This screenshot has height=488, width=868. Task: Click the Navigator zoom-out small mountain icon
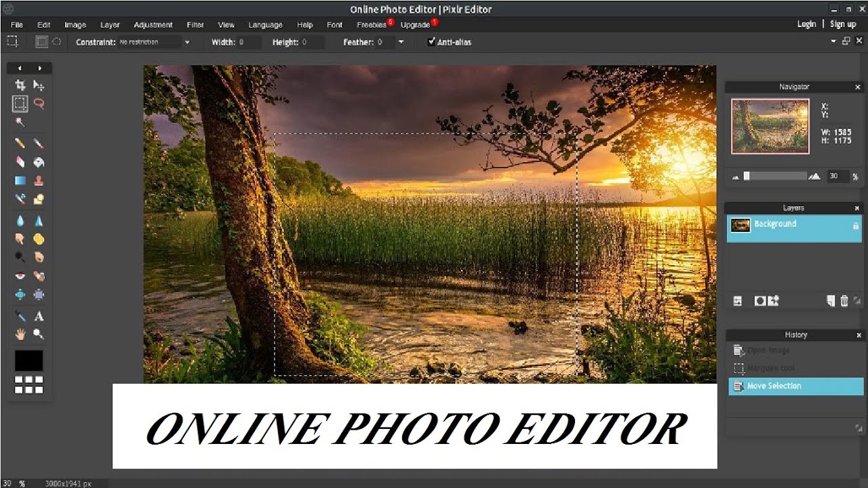click(x=736, y=177)
